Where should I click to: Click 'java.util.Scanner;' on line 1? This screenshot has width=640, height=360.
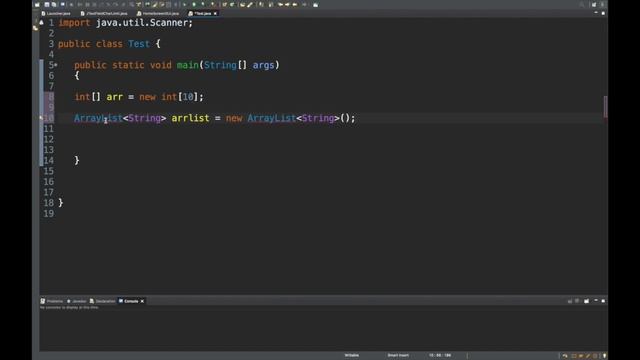click(x=144, y=23)
